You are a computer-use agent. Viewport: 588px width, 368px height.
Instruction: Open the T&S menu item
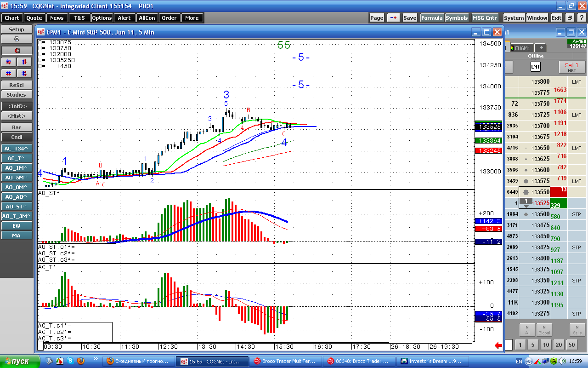tap(79, 18)
